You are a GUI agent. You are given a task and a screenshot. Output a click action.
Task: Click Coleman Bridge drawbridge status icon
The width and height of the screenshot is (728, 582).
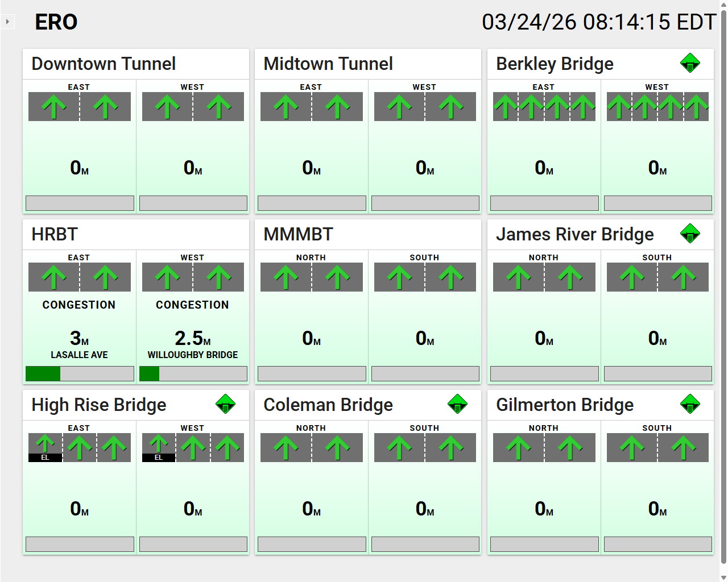(457, 404)
